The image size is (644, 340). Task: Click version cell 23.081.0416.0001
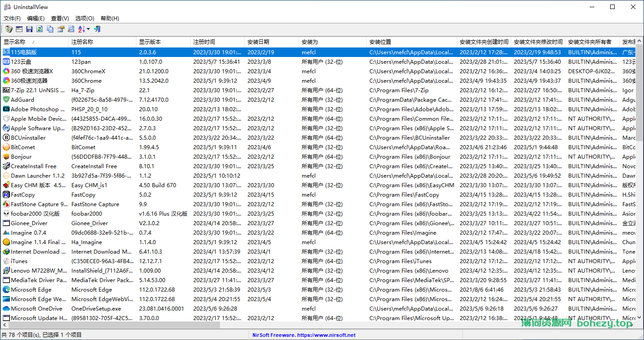point(162,308)
